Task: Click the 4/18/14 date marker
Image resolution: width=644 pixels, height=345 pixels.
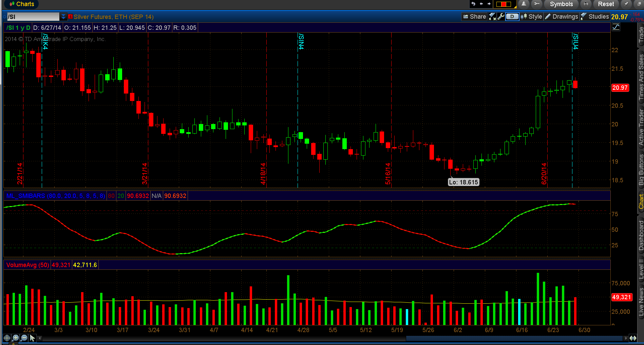Action: pyautogui.click(x=263, y=174)
